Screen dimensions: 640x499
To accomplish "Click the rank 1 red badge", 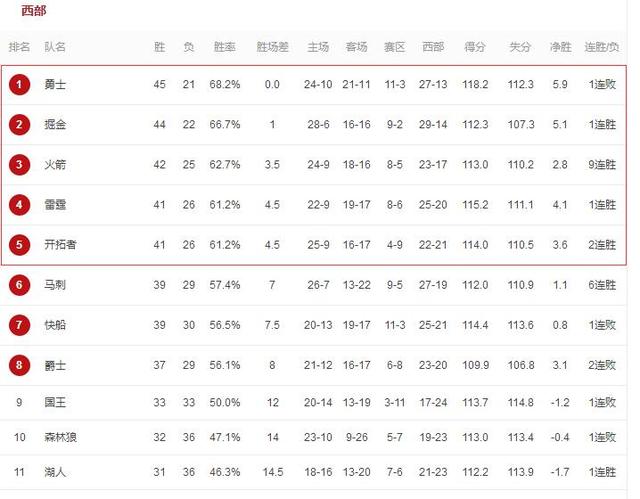I will [19, 85].
